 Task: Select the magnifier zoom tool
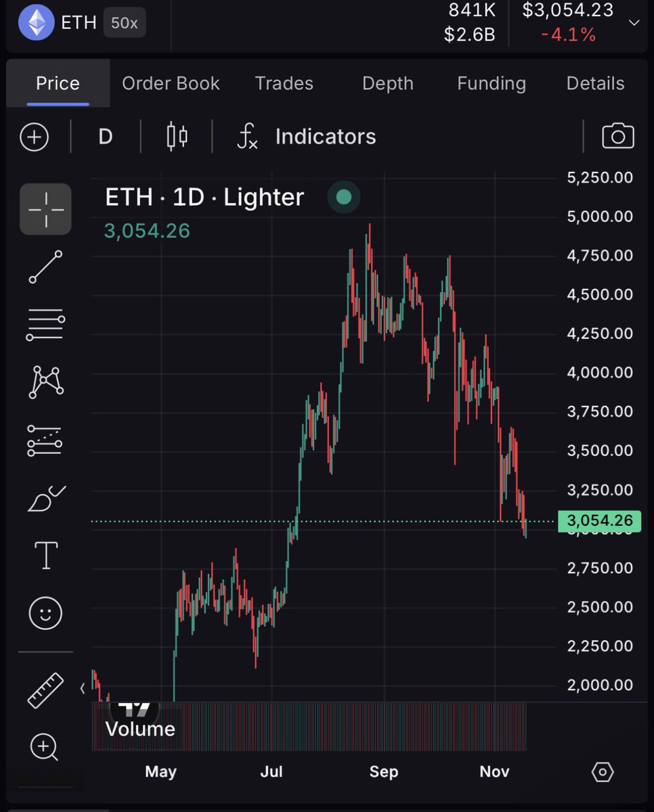click(45, 747)
